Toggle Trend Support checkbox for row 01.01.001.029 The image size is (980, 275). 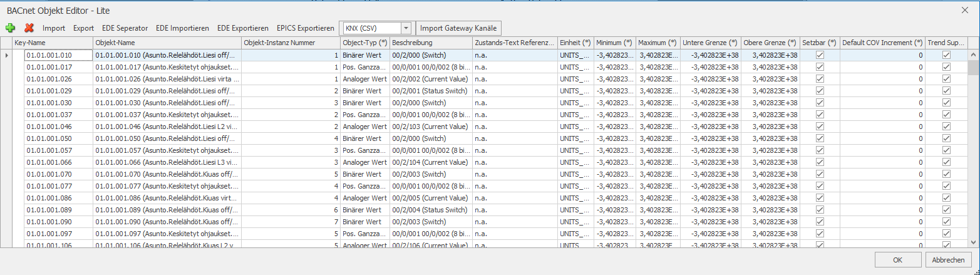click(x=946, y=91)
